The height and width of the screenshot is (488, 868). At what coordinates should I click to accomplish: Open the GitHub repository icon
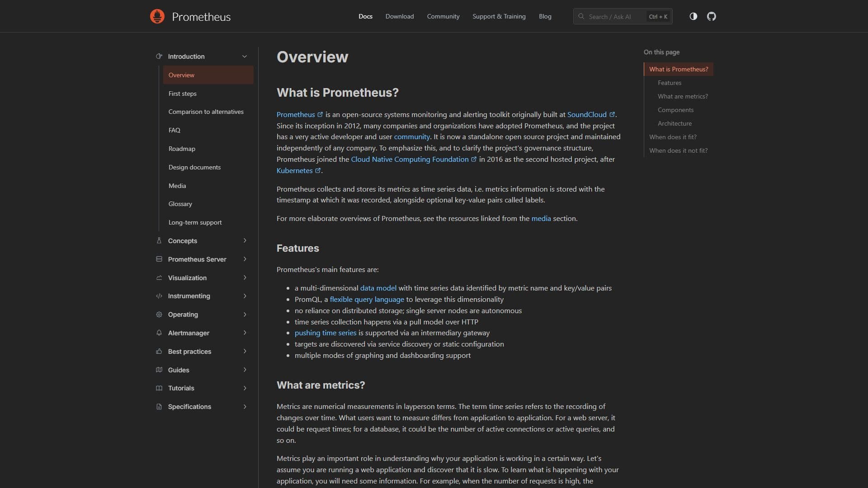click(712, 16)
